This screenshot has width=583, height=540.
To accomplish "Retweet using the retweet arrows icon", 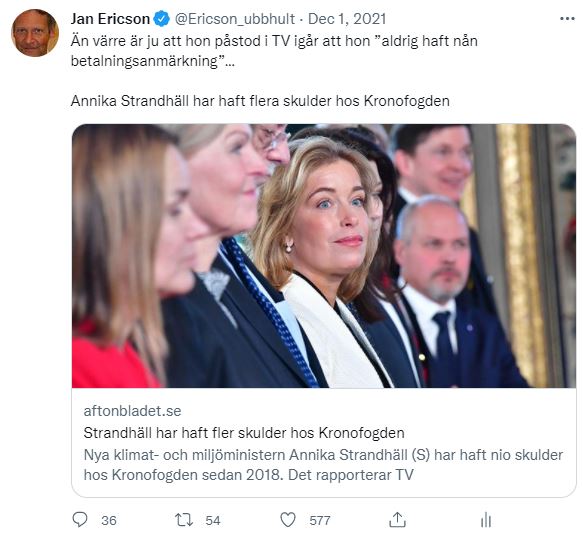I will pos(184,520).
